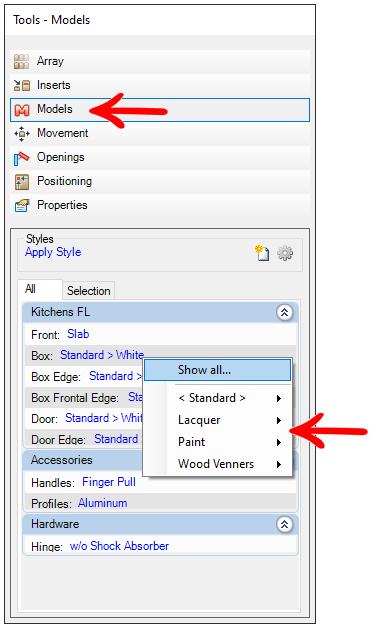Image resolution: width=376 pixels, height=629 pixels.
Task: Open the Array tool icon
Action: point(22,61)
